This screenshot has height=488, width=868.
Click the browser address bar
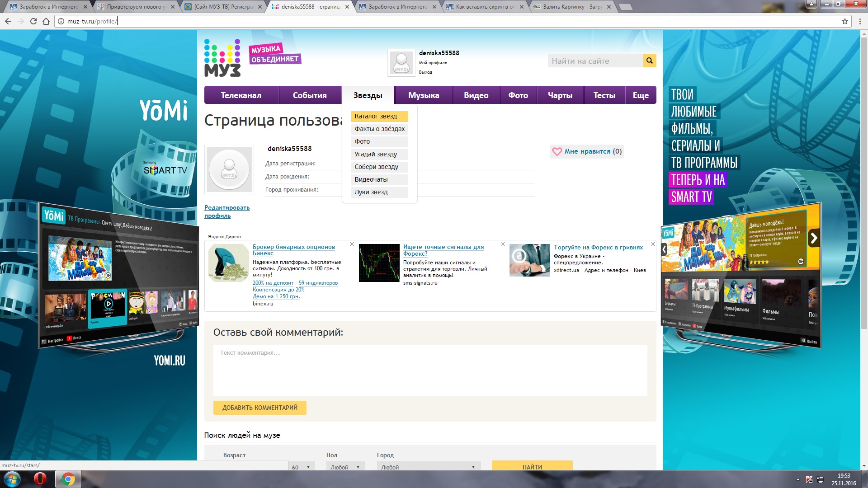[452, 21]
